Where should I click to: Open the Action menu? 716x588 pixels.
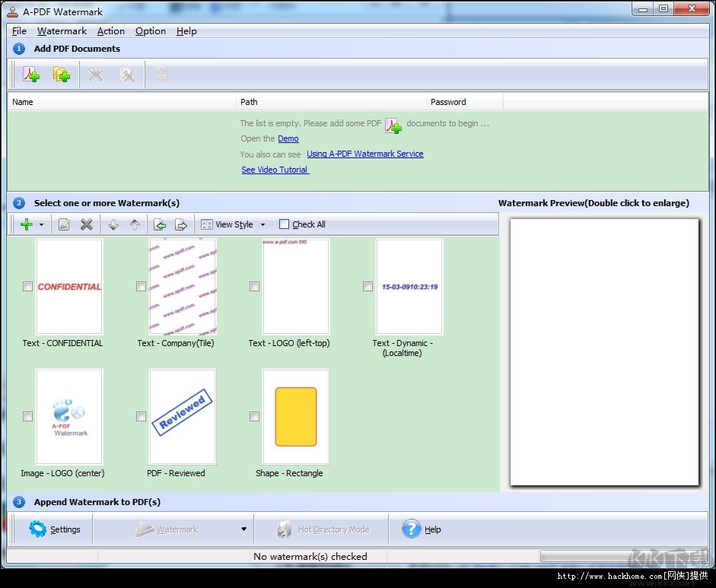[110, 31]
